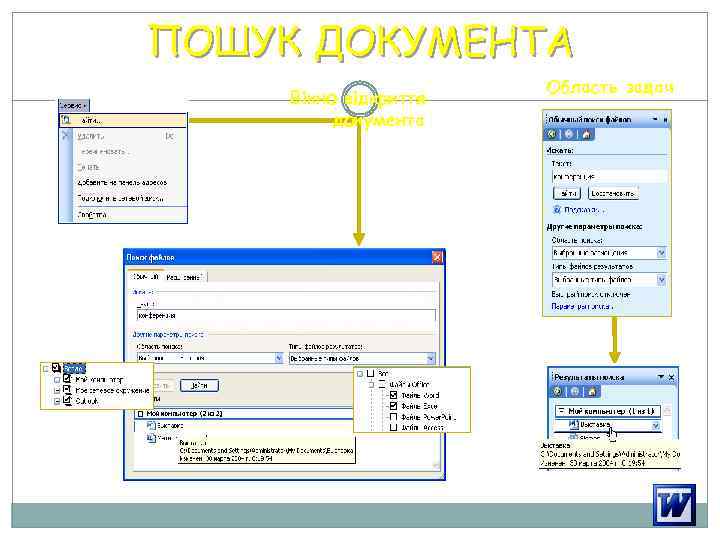Collapse Мой компьютер (2 из 2) results group
Screen dimensions: 720x540
coord(141,414)
